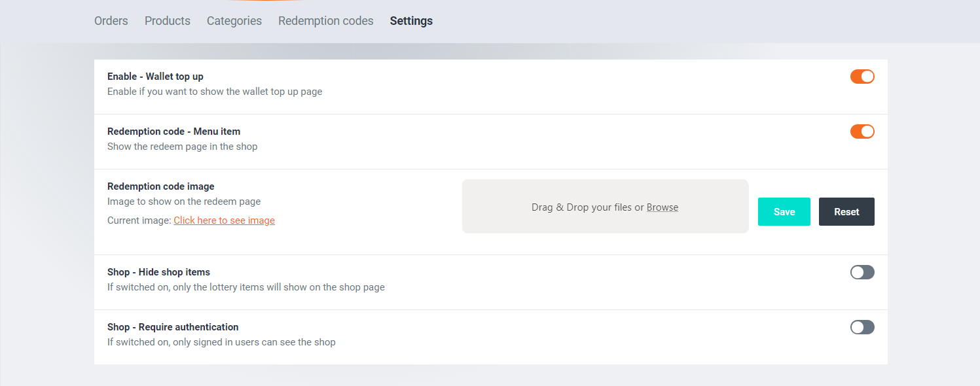
Task: Open the 'Click here to see image' link
Action: 224,220
